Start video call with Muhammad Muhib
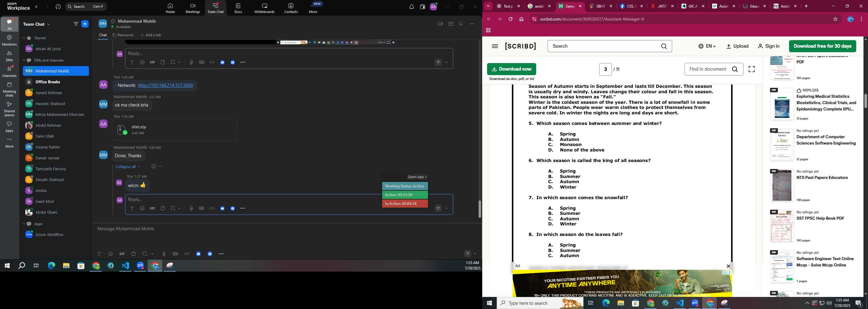The height and width of the screenshot is (309, 868). pyautogui.click(x=440, y=24)
